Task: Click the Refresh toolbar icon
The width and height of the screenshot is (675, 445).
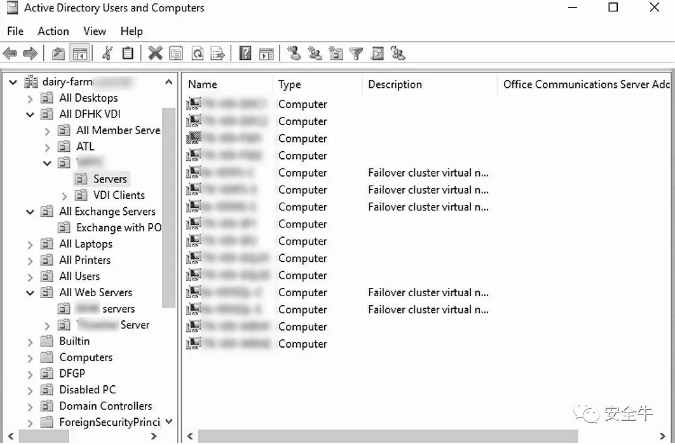Action: click(197, 53)
